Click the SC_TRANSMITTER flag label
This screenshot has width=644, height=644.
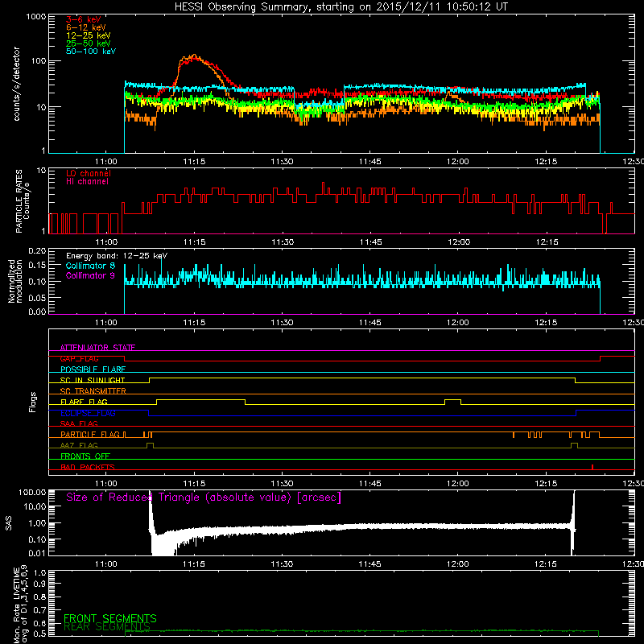93,390
